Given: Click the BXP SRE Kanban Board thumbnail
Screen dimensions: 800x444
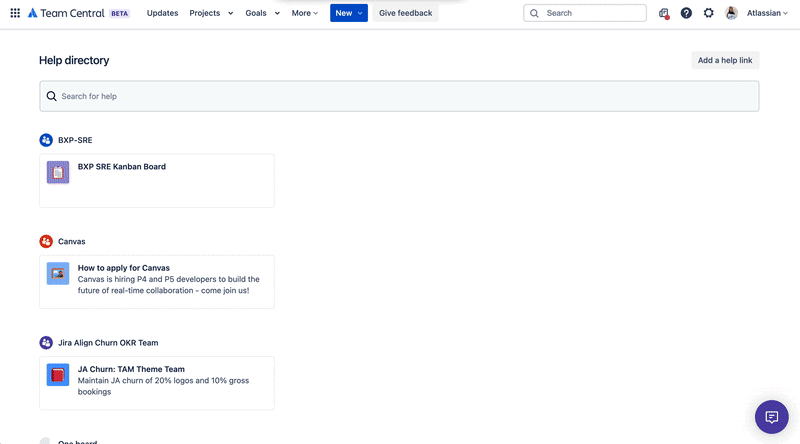Looking at the screenshot, I should 58,172.
